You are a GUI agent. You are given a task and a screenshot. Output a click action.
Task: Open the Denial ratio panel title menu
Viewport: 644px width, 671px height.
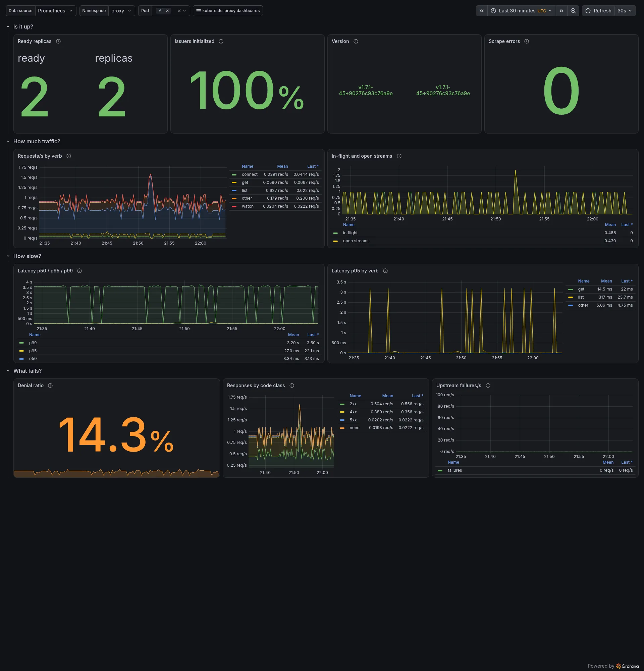pos(31,385)
